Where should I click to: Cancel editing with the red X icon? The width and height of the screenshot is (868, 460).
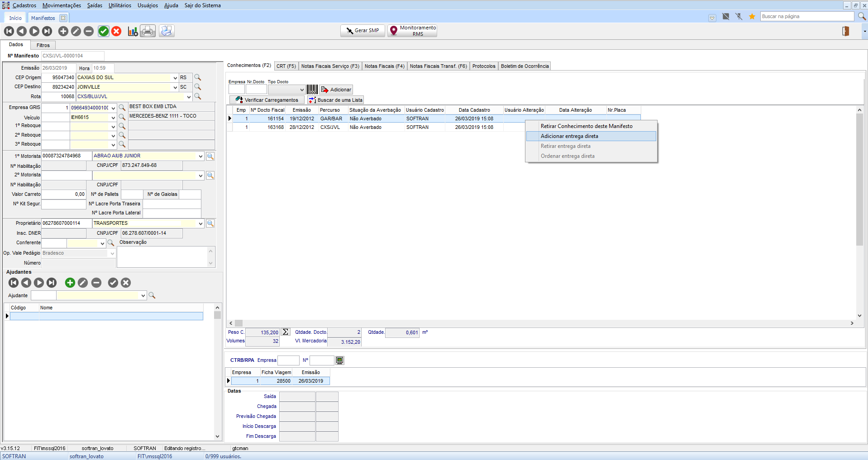pos(116,31)
